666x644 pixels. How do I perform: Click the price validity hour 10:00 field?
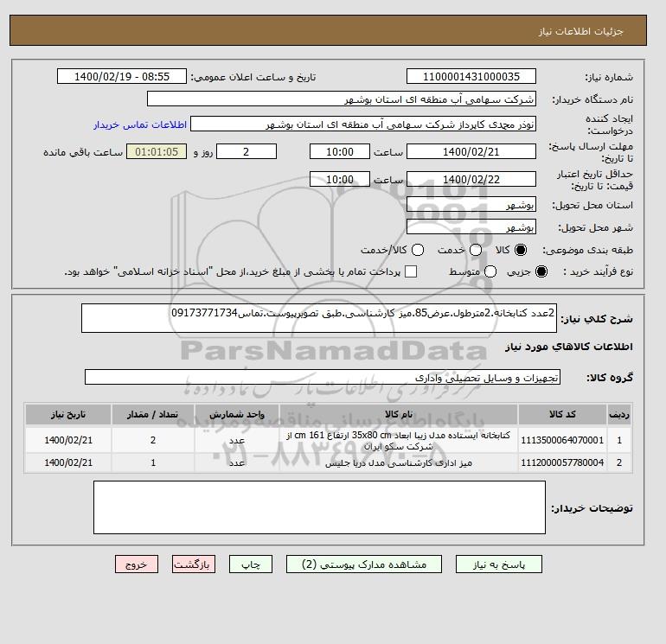pos(340,179)
